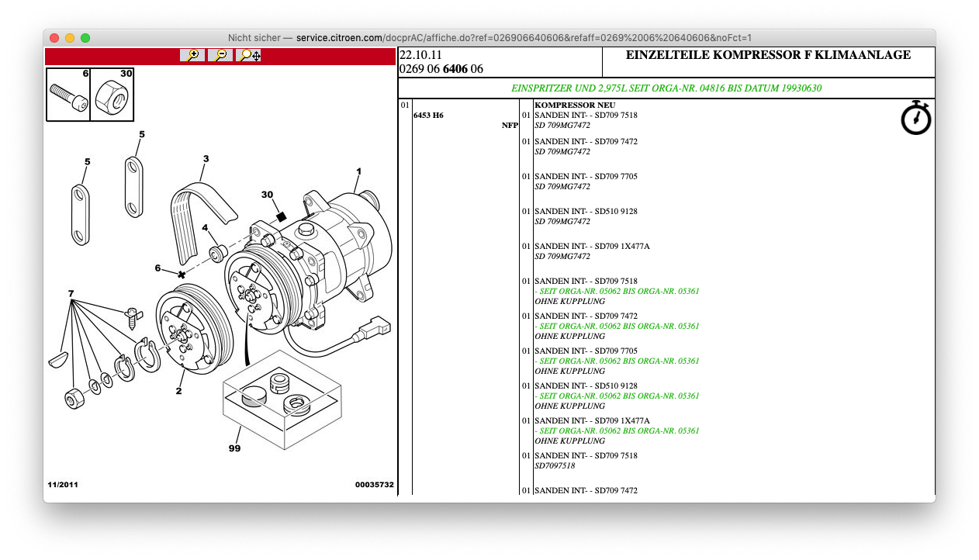Click the NFP marker text

click(510, 126)
